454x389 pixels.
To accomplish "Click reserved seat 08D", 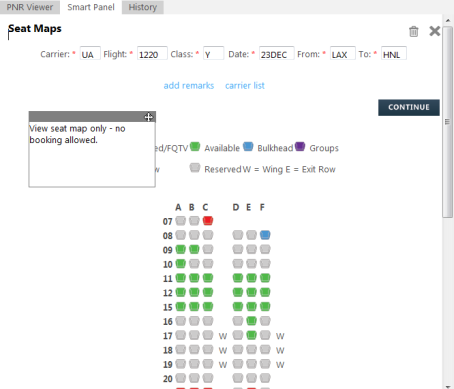I will (x=238, y=235).
